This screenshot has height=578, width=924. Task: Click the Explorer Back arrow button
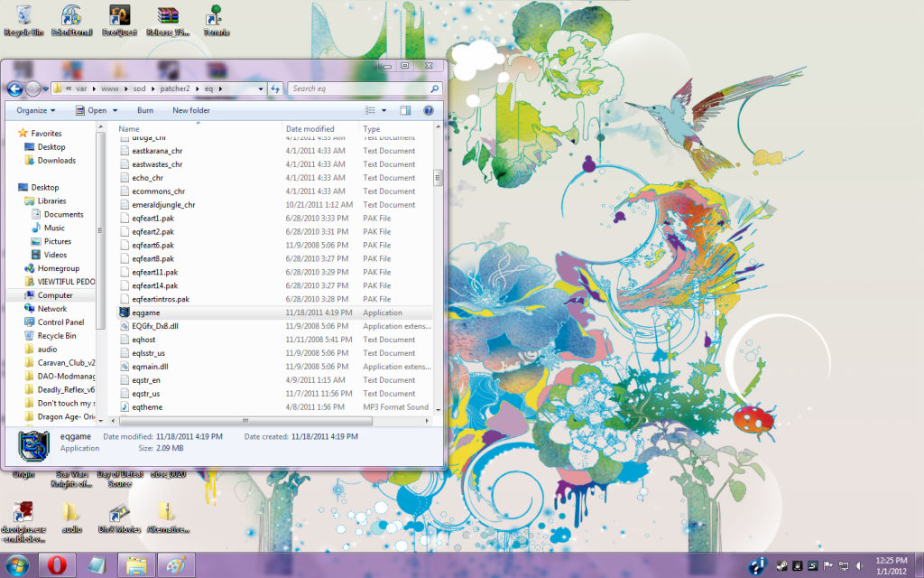[15, 89]
